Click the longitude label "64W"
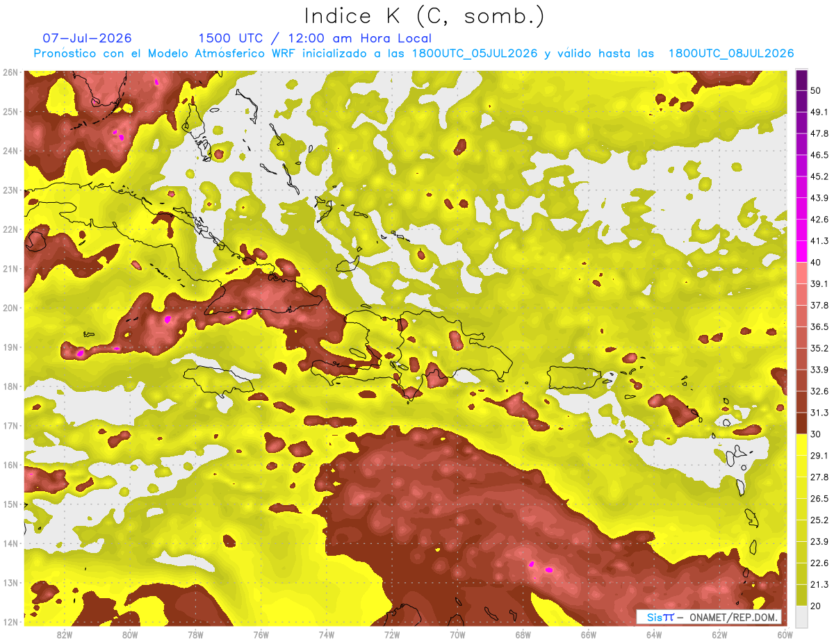 [654, 634]
